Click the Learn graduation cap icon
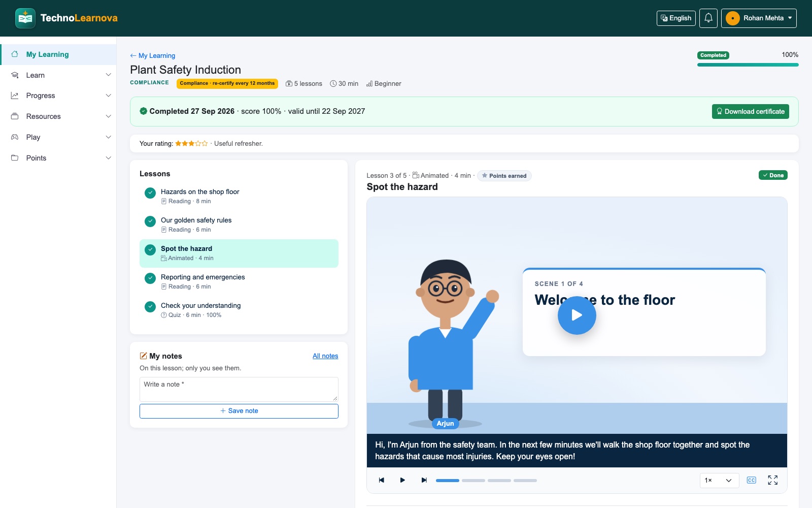The height and width of the screenshot is (508, 812). click(x=15, y=75)
